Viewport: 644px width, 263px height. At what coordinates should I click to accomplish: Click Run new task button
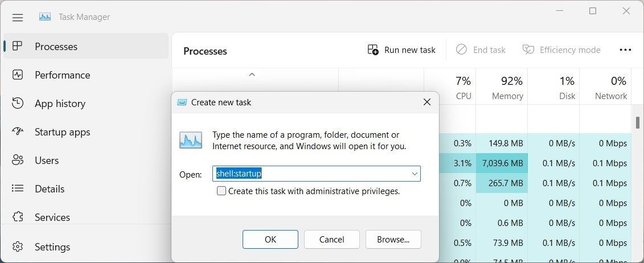[x=401, y=50]
